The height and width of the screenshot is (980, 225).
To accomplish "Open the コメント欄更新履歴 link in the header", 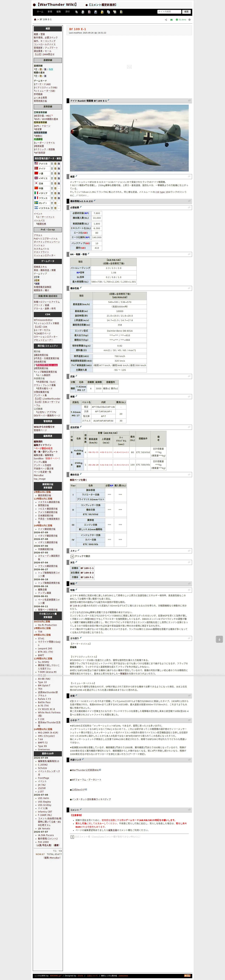I will [103, 5].
